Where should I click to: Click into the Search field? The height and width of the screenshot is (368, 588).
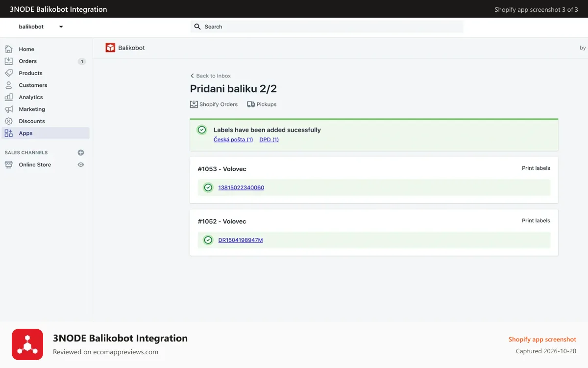[327, 26]
